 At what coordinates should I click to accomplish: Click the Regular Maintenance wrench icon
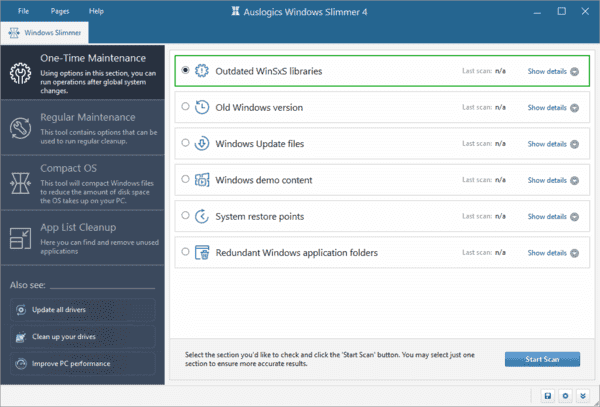(x=20, y=128)
